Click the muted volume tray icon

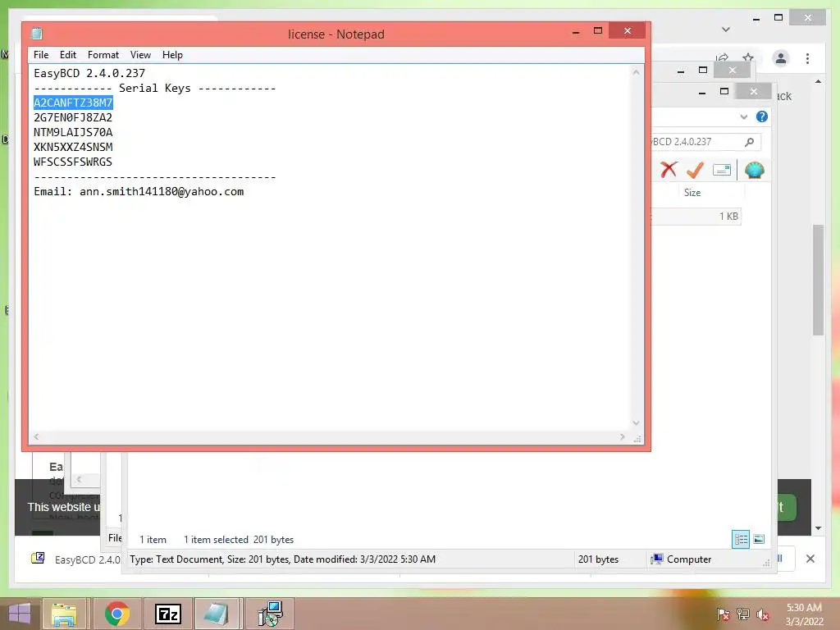(763, 614)
